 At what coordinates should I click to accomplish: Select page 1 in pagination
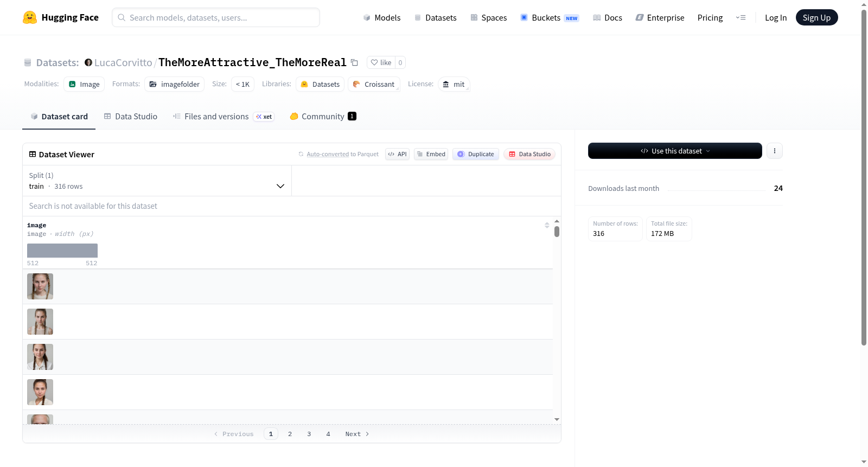coord(271,434)
